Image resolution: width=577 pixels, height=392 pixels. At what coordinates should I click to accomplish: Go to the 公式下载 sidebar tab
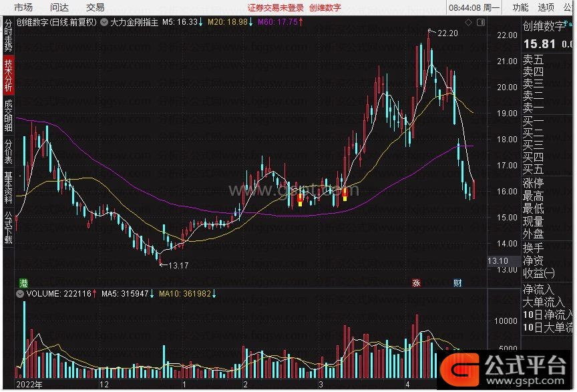[x=8, y=227]
